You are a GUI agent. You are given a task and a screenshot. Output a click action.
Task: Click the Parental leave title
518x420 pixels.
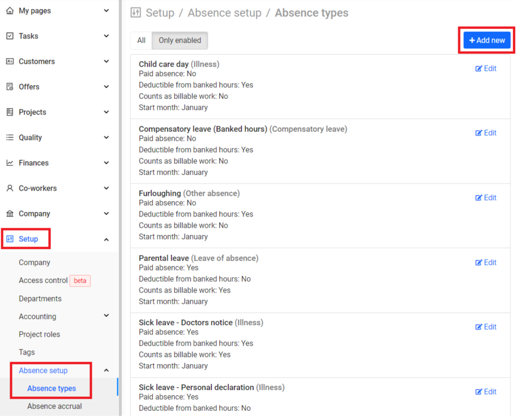(164, 258)
